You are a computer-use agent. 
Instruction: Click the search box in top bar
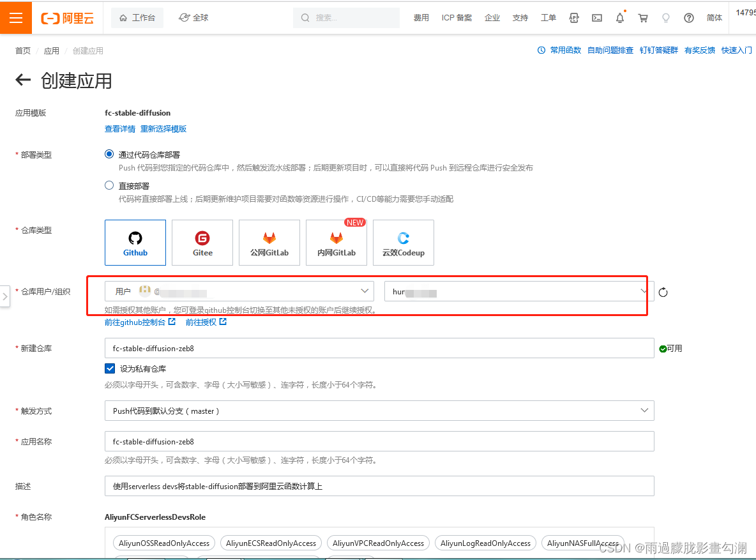click(x=346, y=18)
